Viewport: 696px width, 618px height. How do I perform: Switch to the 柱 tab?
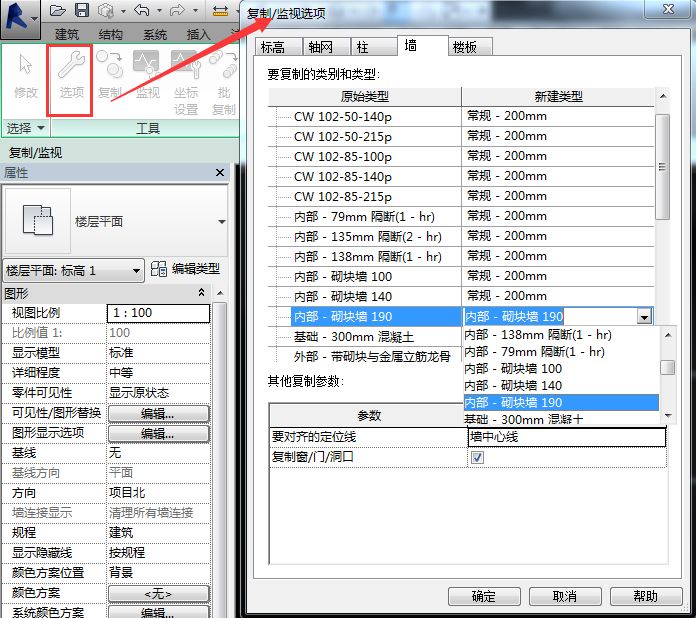click(374, 47)
